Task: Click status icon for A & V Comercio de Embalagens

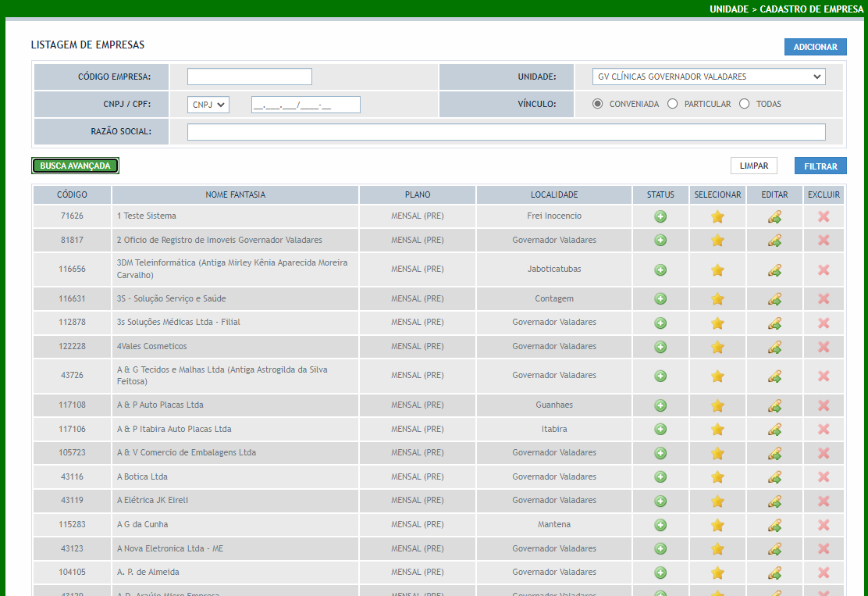Action: [x=660, y=453]
